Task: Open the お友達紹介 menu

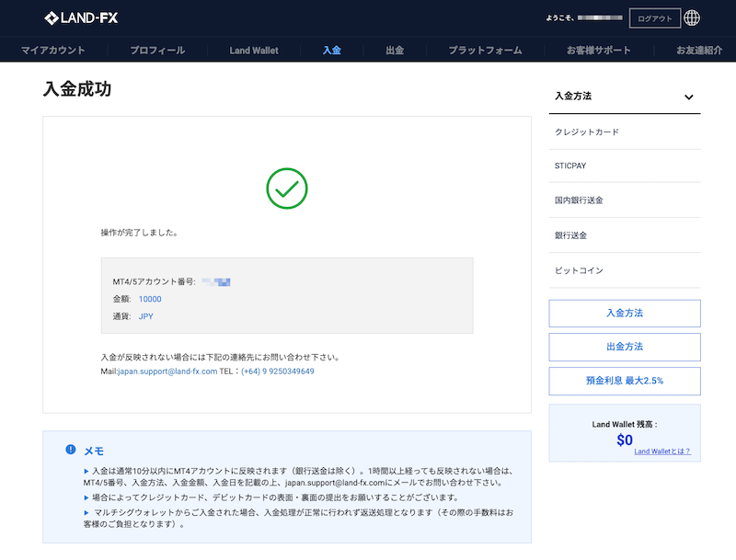Action: coord(699,51)
